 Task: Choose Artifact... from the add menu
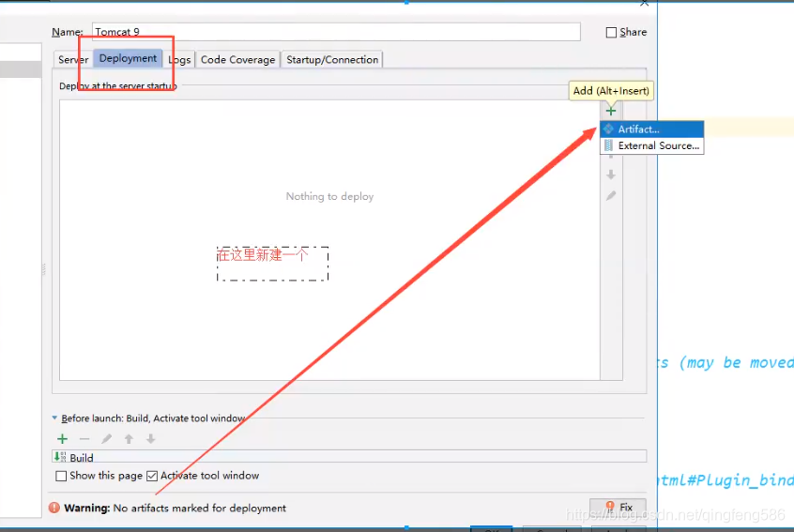[651, 129]
